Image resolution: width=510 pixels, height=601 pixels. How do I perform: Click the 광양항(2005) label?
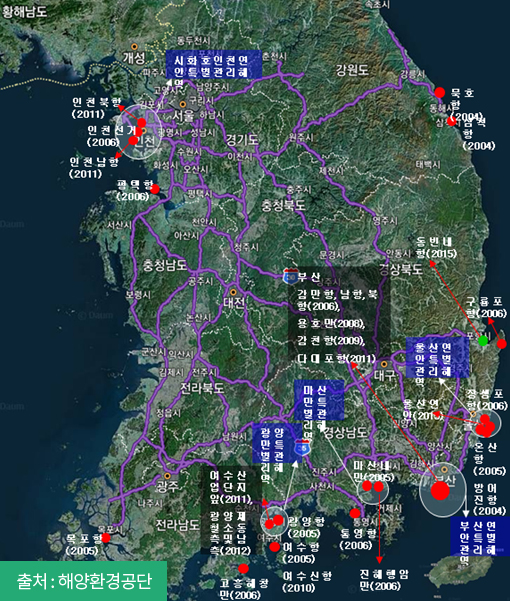tap(306, 527)
